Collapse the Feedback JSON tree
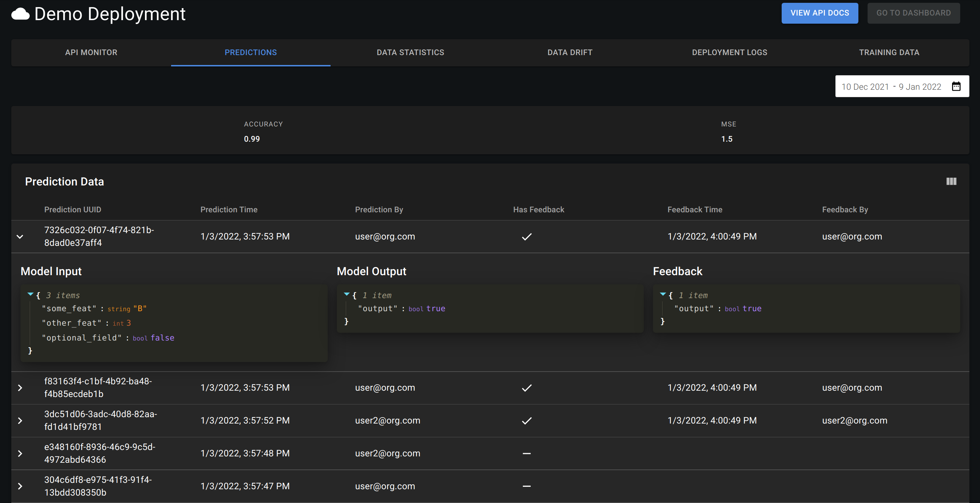 coord(663,294)
